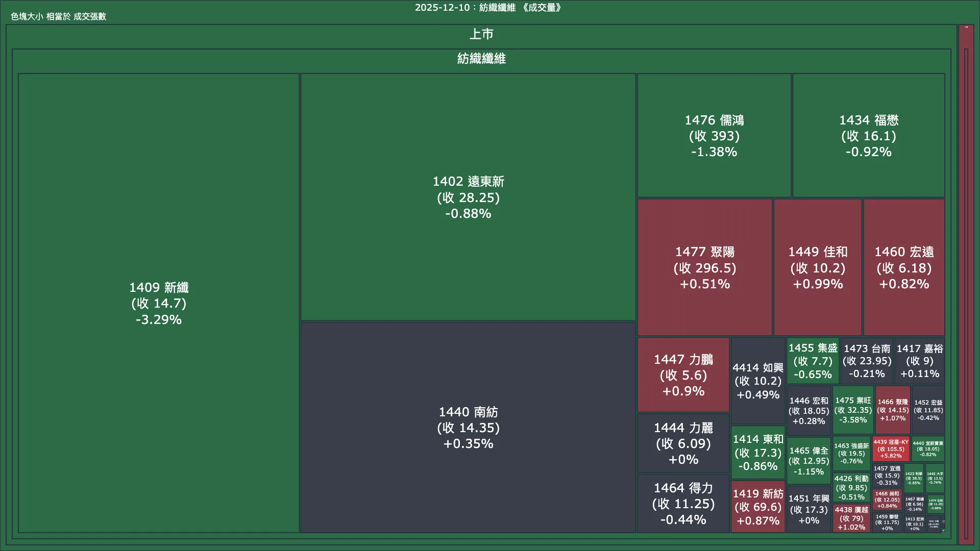Open the 1440 南紡 tile
This screenshot has width=980, height=551.
468,428
